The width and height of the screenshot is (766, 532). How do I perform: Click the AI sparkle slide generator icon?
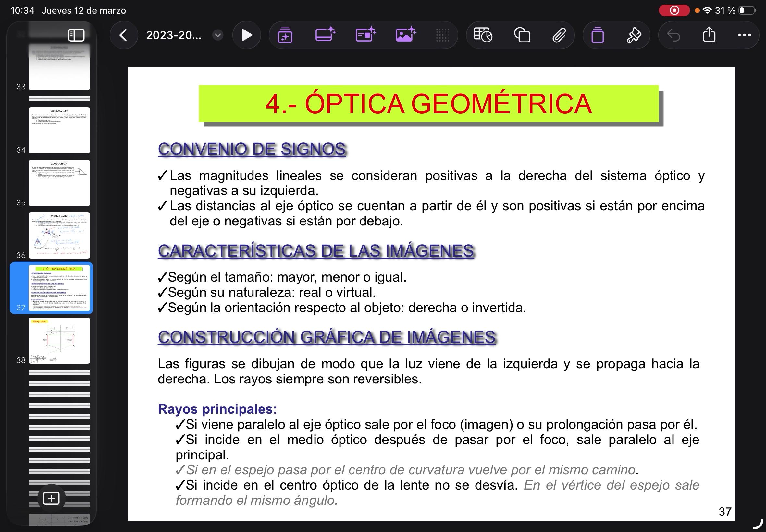point(285,35)
